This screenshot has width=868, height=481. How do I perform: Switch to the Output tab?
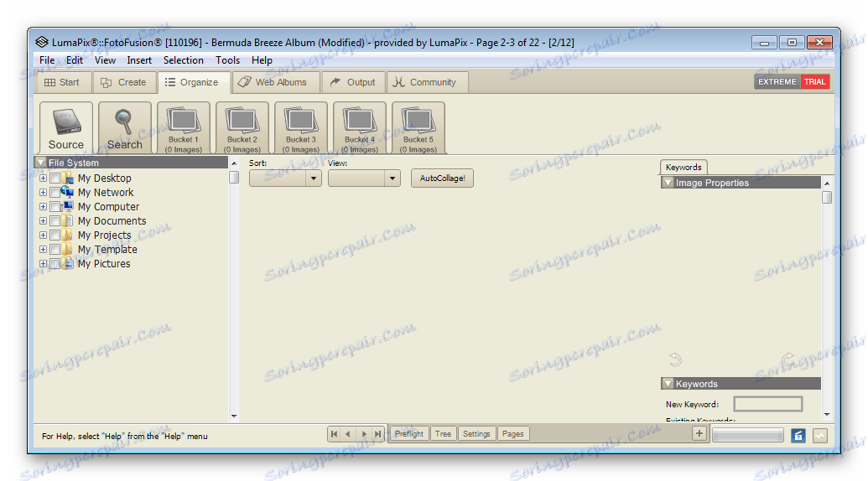tap(353, 82)
